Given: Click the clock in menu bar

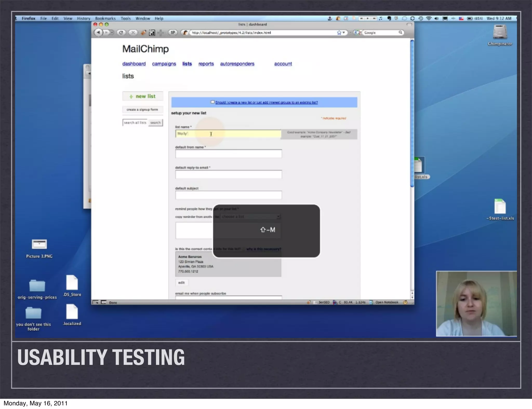Looking at the screenshot, I should click(x=499, y=18).
